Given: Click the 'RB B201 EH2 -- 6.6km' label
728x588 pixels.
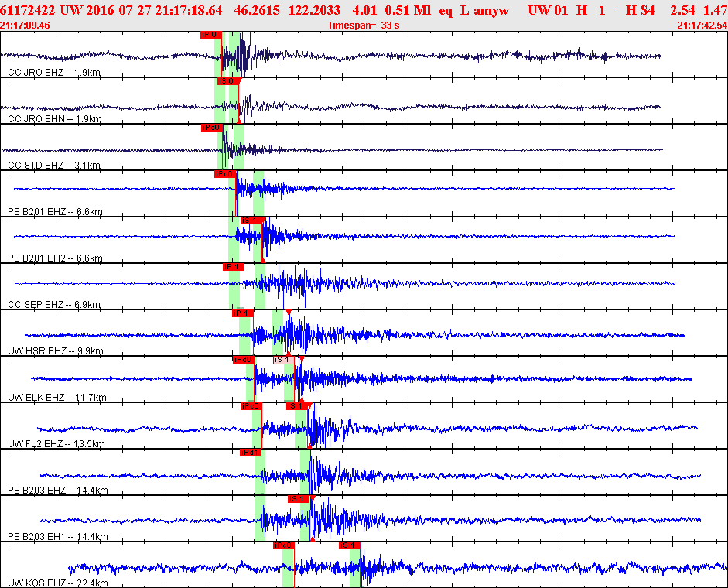Looking at the screenshot, I should click(55, 258).
